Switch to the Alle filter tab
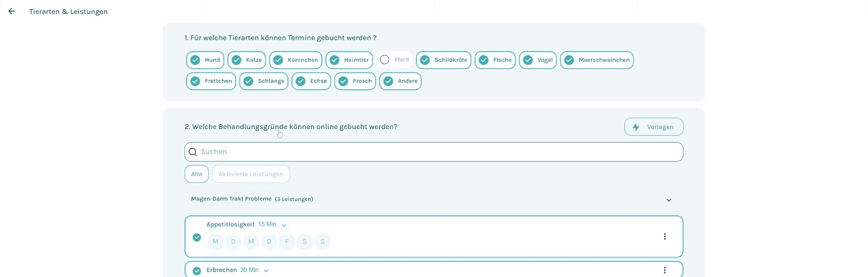The image size is (868, 277). click(x=197, y=174)
